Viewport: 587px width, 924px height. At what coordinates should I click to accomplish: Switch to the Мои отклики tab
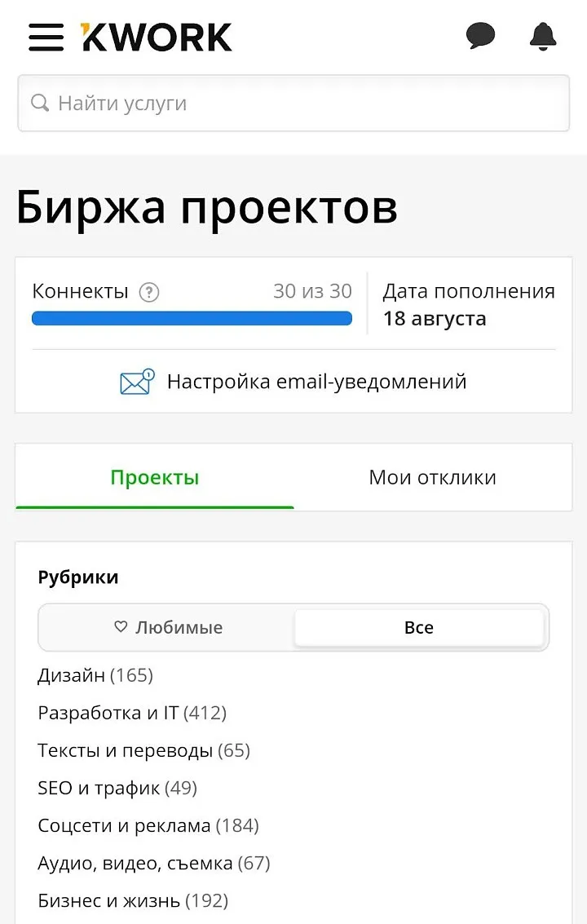[x=433, y=477]
